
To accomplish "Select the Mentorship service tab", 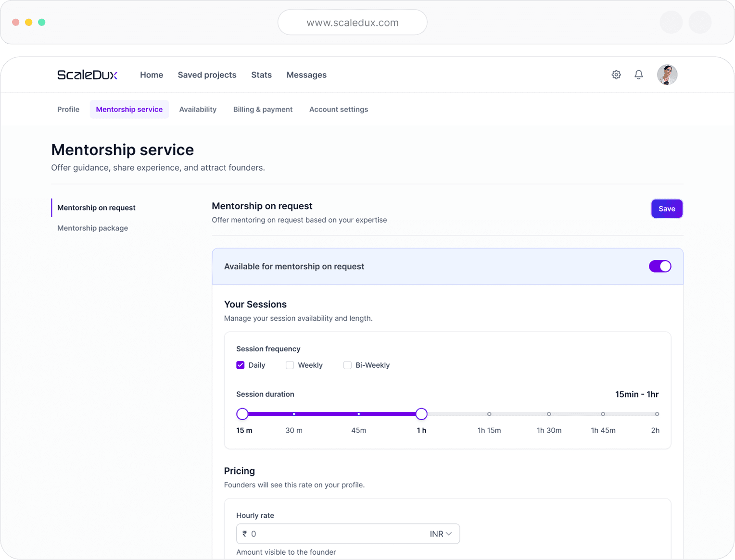I will point(129,109).
